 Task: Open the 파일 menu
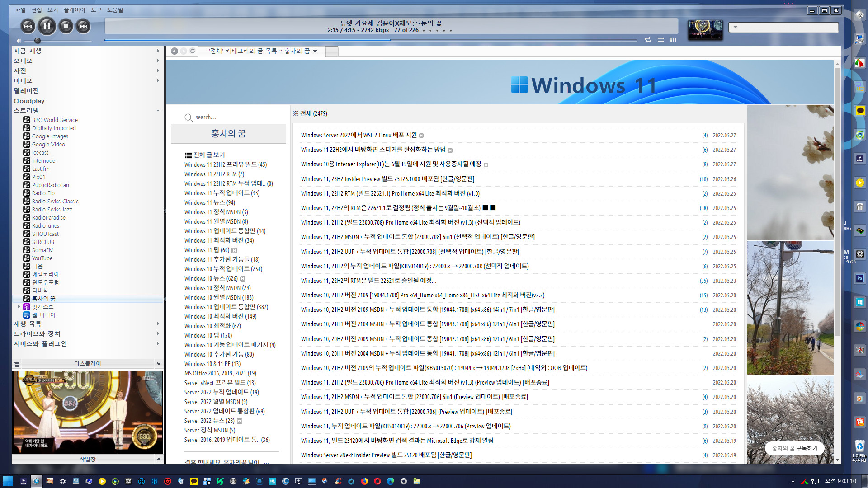click(20, 10)
